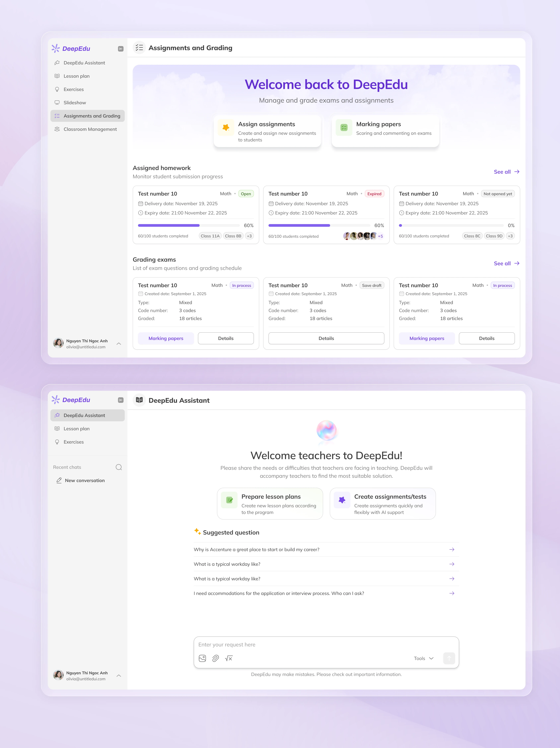Image resolution: width=560 pixels, height=748 pixels.
Task: Select the Classroom Management people icon in sidebar
Action: [x=57, y=129]
